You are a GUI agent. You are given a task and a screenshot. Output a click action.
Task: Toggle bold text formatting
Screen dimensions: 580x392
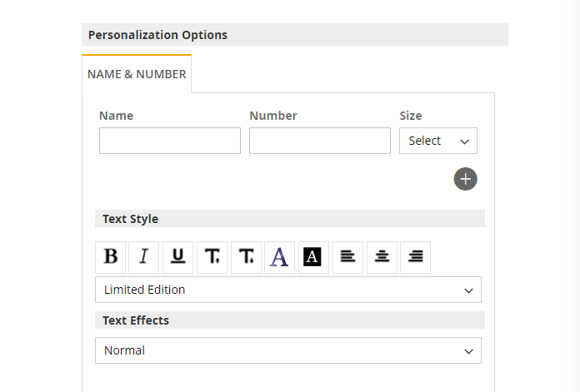pyautogui.click(x=111, y=257)
